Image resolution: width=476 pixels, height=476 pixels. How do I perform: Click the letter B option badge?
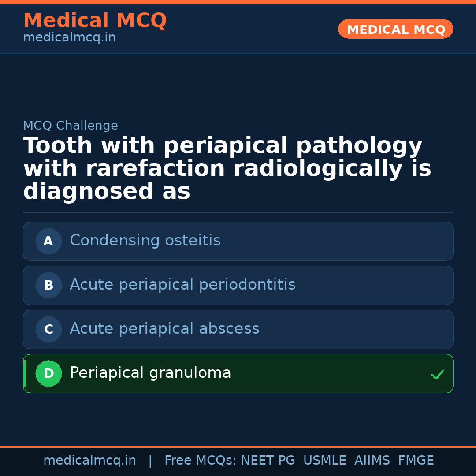48,285
